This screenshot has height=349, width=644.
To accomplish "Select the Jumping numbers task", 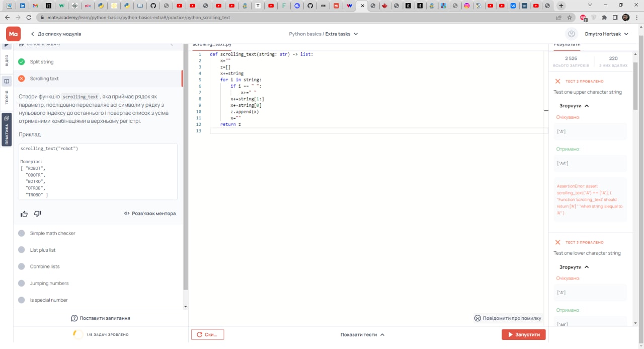I will click(x=49, y=283).
